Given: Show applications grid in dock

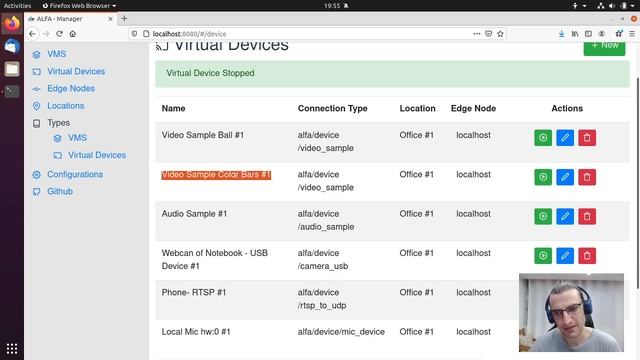Looking at the screenshot, I should coord(12,349).
